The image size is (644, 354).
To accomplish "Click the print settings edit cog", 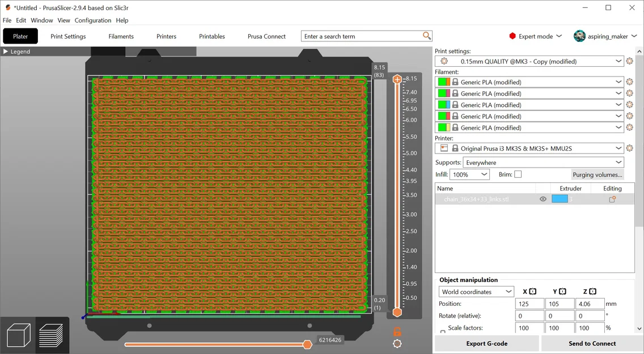I will point(629,61).
